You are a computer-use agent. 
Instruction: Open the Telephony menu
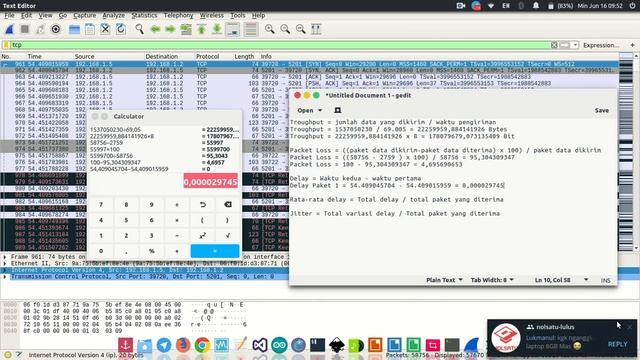pos(178,15)
